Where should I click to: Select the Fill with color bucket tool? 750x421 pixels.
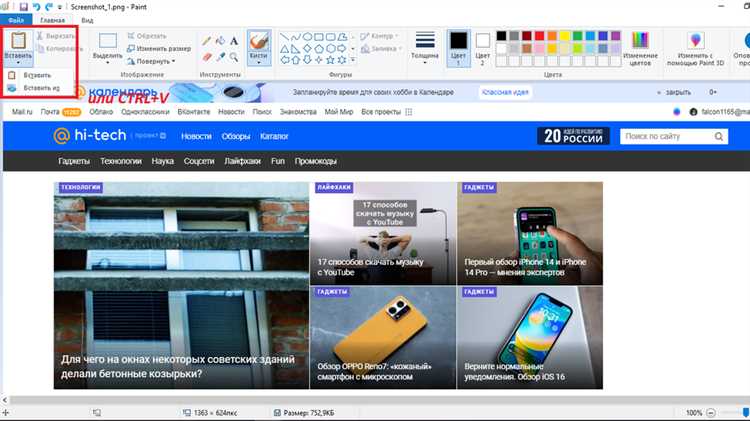coord(220,41)
